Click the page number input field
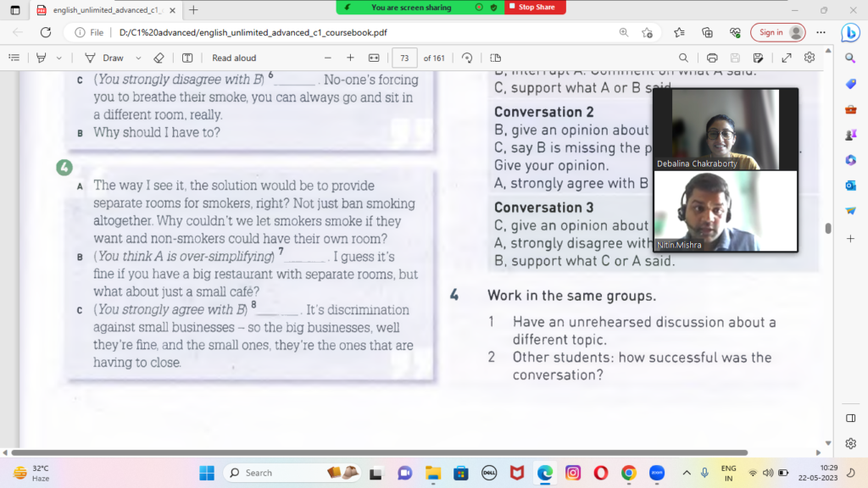Viewport: 868px width, 488px height. click(404, 58)
